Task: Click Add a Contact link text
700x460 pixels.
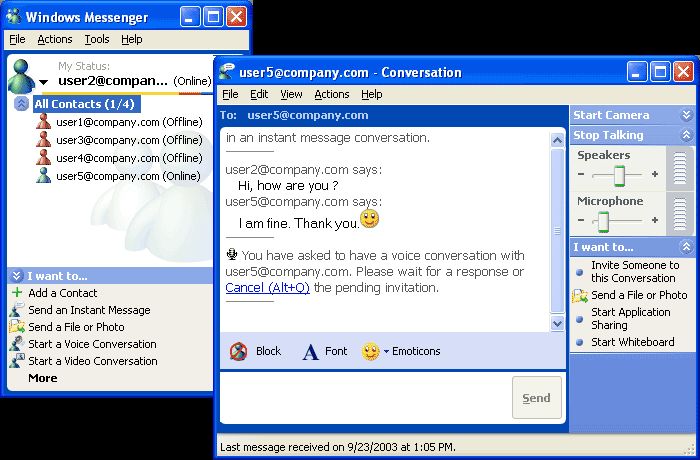Action: (62, 293)
